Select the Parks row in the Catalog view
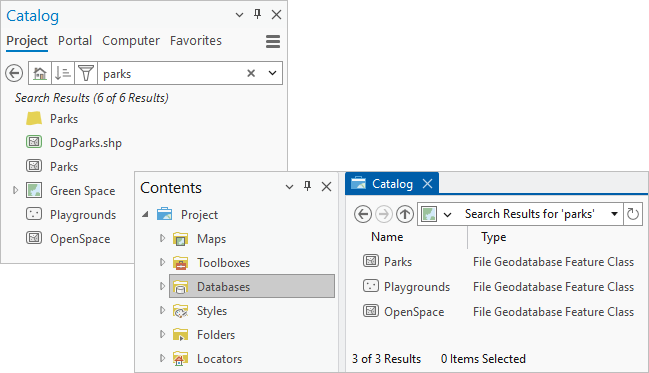The image size is (649, 373). [x=498, y=262]
